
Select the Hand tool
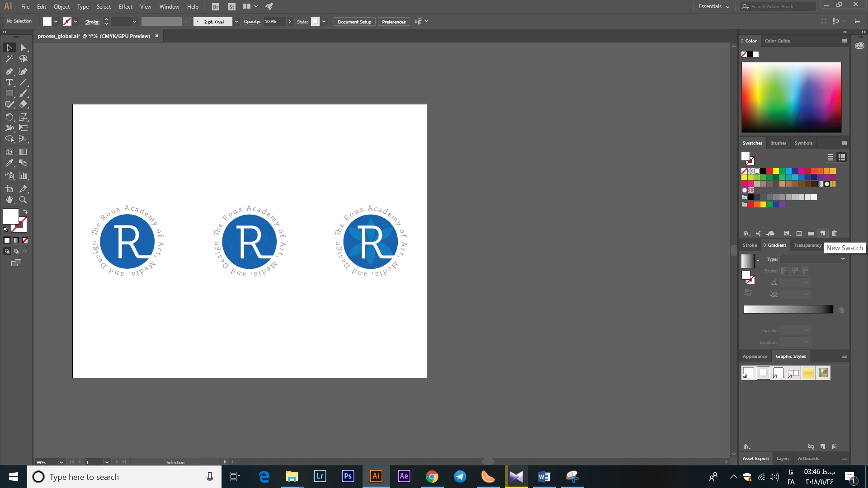coord(9,200)
